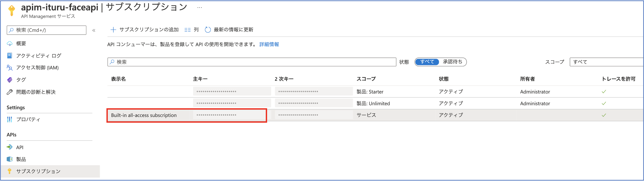Focus the sidebar 検索 (Cmd+/) field
The image size is (644, 181).
(47, 30)
